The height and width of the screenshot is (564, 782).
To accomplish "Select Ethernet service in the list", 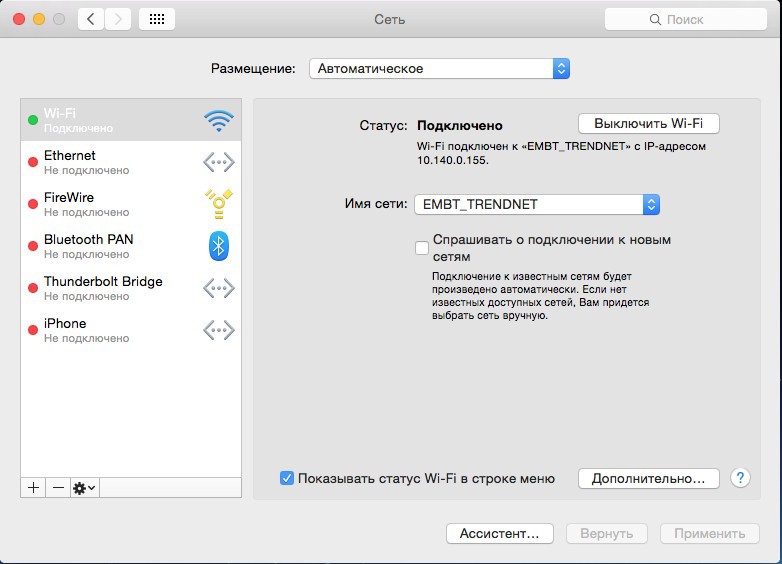I will point(131,162).
